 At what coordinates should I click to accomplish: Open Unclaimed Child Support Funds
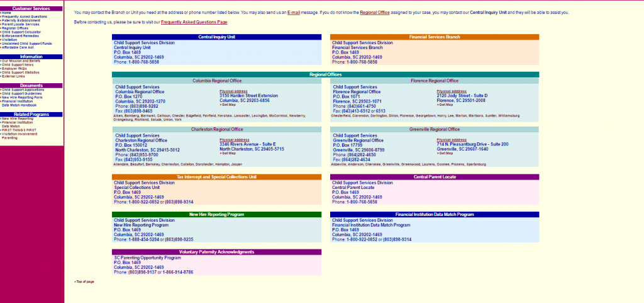click(x=26, y=43)
